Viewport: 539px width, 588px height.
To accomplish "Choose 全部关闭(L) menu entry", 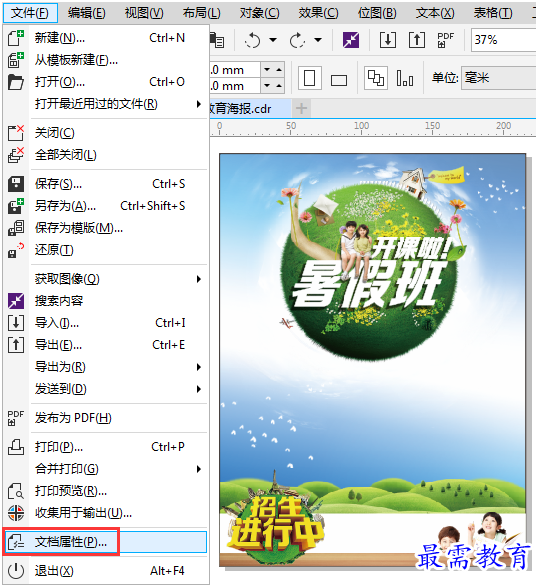I will [x=105, y=155].
